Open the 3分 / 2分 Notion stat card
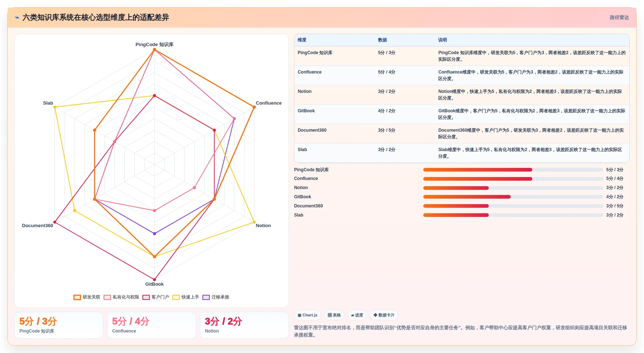644x353 pixels. (244, 325)
